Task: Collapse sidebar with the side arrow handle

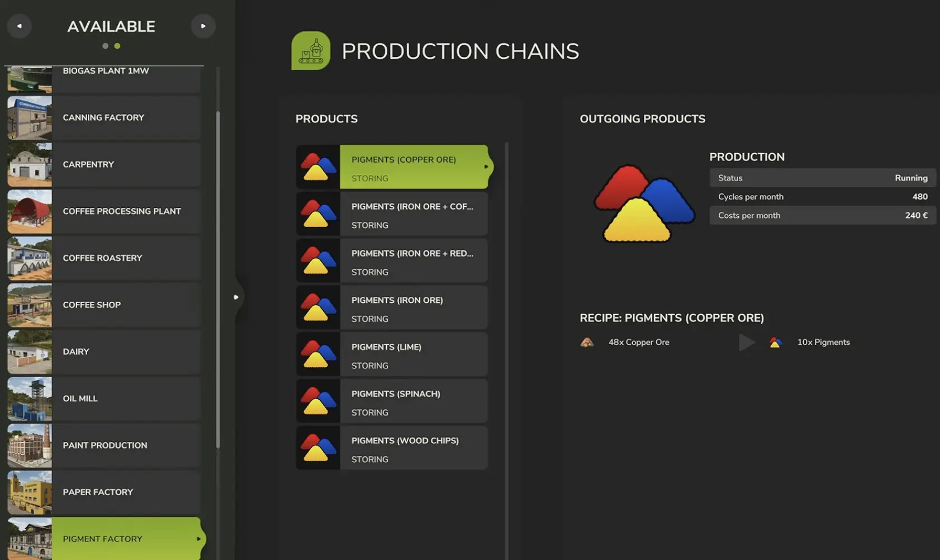Action: click(236, 297)
